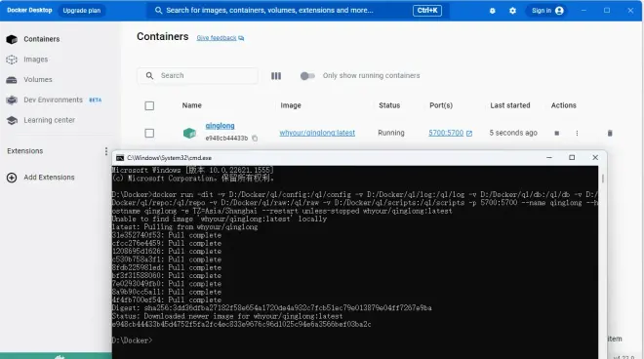Screen dimensions: 644x359
Task: Click the qinglong container cube icon
Action: click(x=189, y=133)
